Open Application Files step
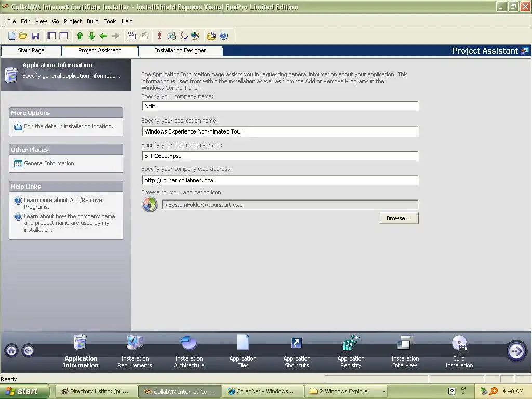Viewport: 532px width, 399px height. (x=243, y=352)
